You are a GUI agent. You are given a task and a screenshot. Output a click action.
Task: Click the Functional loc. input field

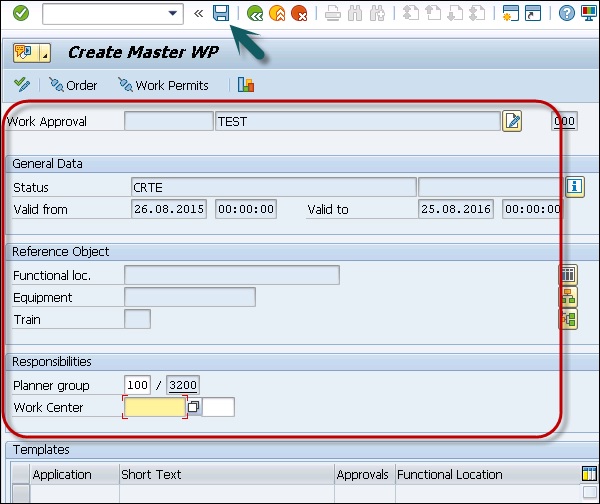231,275
